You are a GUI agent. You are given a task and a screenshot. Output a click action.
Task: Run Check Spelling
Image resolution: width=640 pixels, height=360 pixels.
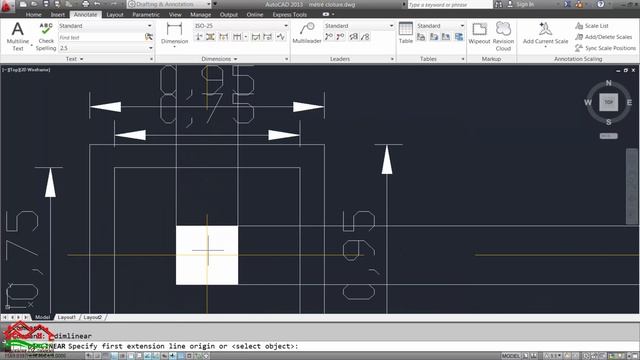[46, 37]
